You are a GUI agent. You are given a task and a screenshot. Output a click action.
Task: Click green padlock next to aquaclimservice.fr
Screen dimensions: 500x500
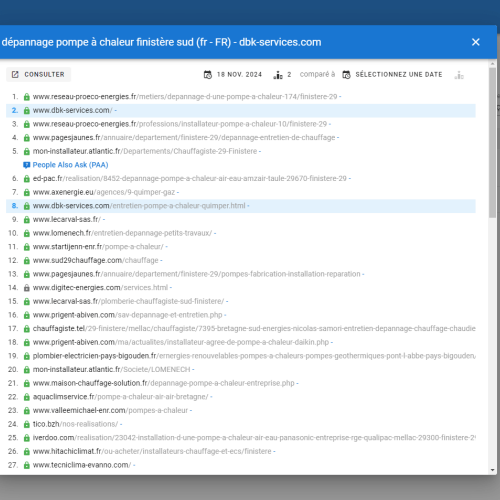(27, 397)
